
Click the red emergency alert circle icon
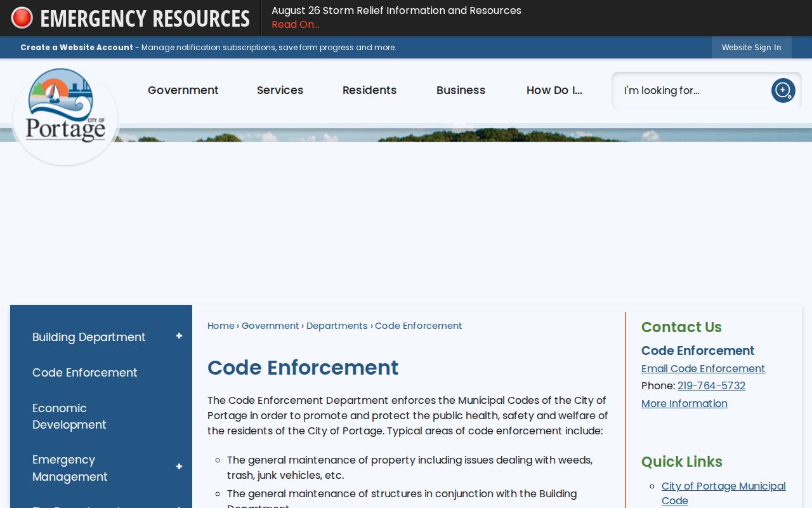(22, 18)
